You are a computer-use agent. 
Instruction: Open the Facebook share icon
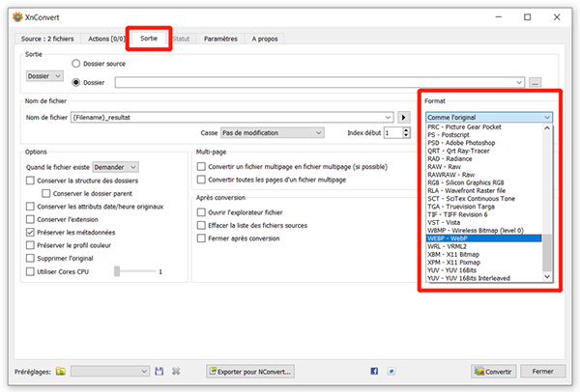coord(374,371)
